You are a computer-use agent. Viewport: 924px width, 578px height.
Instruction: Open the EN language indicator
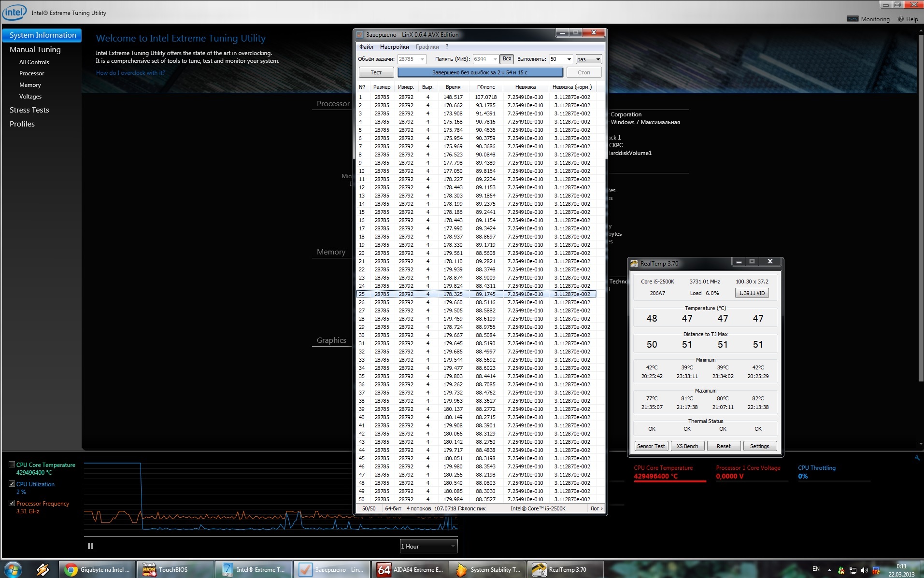(x=816, y=569)
